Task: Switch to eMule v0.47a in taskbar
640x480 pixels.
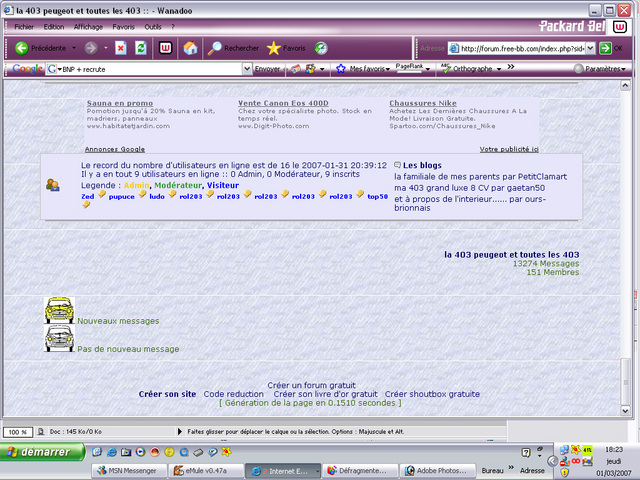Action: [x=205, y=469]
